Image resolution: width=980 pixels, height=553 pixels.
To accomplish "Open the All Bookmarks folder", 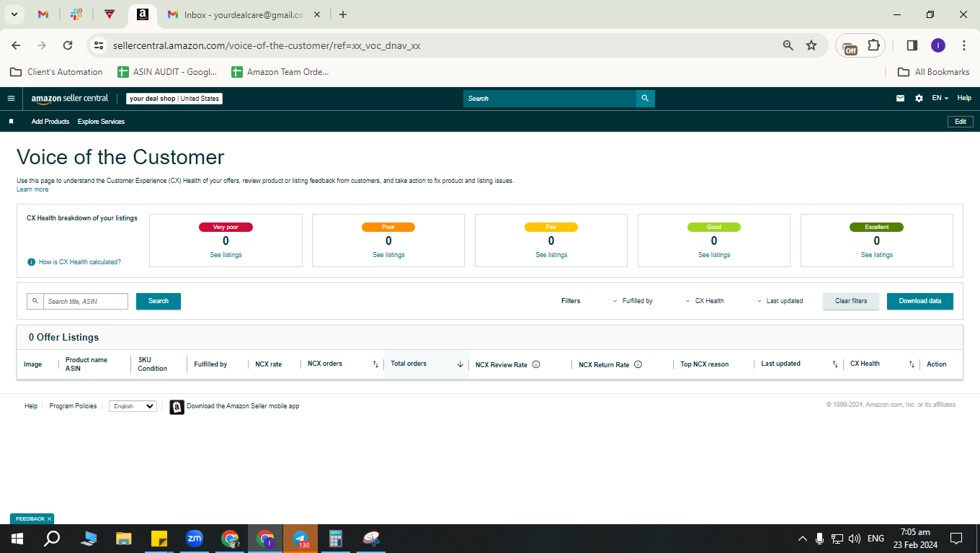I will click(x=934, y=72).
